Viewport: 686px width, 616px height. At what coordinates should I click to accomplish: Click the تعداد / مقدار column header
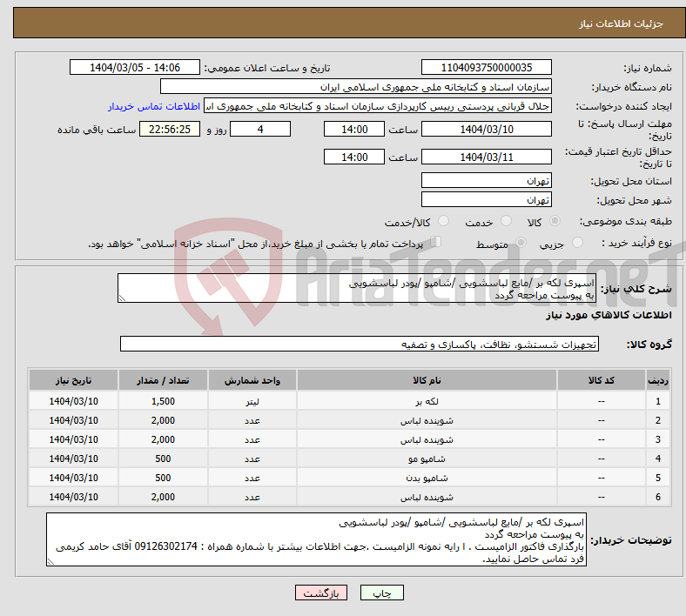click(x=163, y=380)
